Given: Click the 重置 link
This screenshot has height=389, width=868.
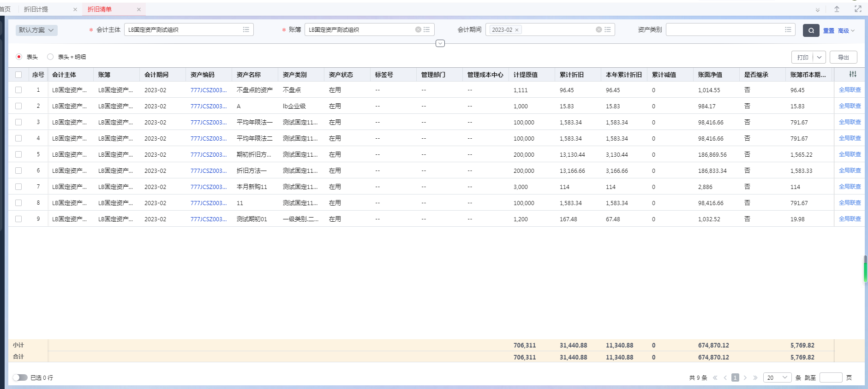Looking at the screenshot, I should 829,31.
